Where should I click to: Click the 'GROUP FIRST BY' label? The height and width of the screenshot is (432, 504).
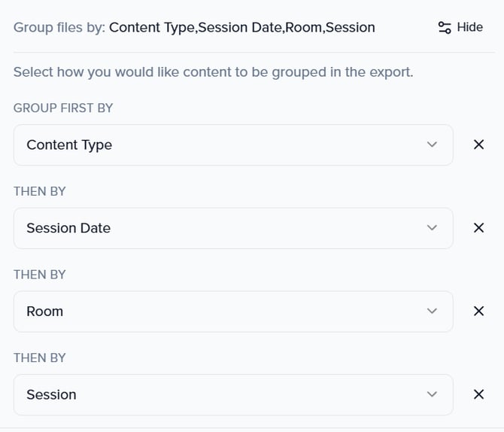pos(63,108)
